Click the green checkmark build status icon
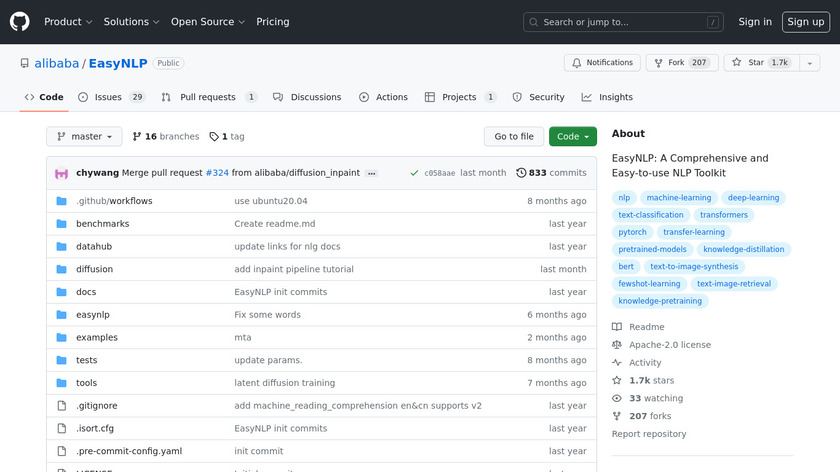Image resolution: width=840 pixels, height=472 pixels. pyautogui.click(x=414, y=173)
